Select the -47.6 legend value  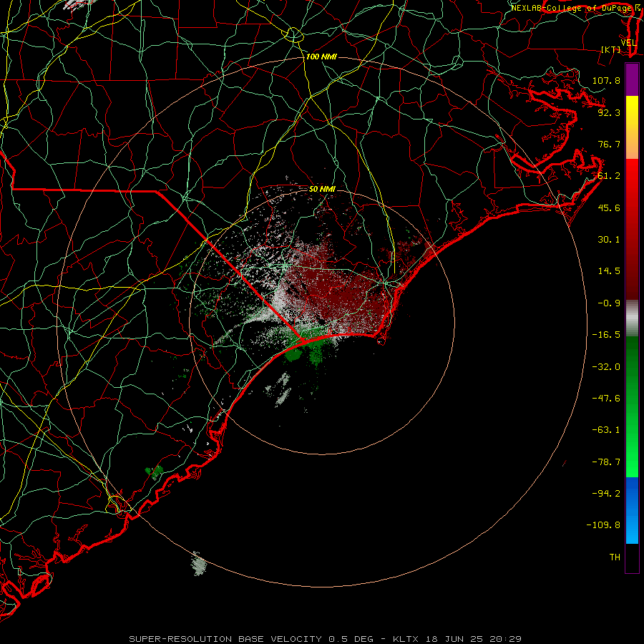coord(606,399)
